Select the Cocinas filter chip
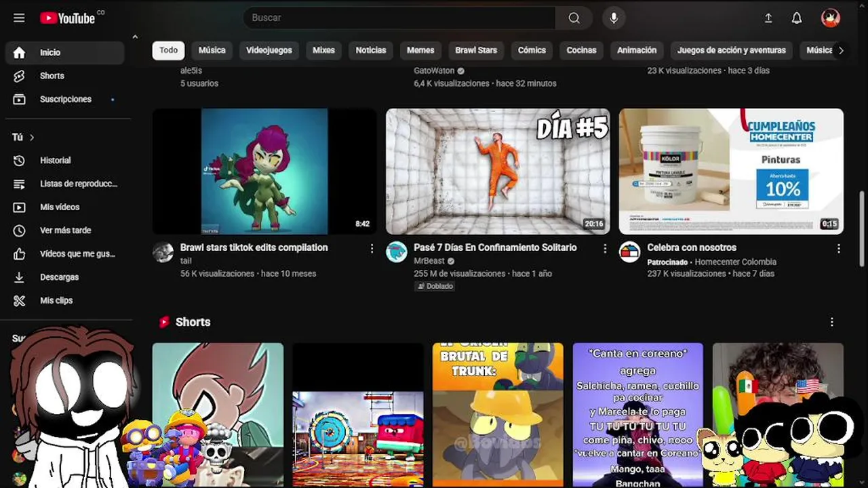Viewport: 868px width, 488px height. [582, 50]
